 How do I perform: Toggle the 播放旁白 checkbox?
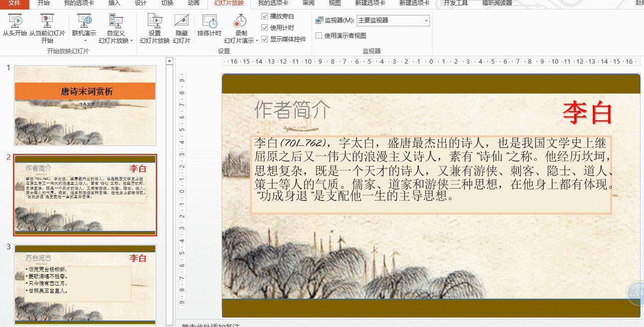pos(264,16)
